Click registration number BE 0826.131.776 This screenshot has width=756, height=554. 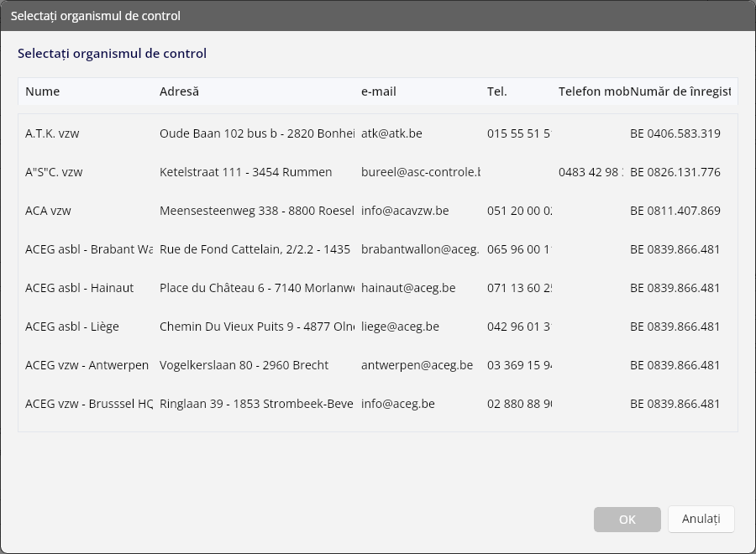point(675,172)
